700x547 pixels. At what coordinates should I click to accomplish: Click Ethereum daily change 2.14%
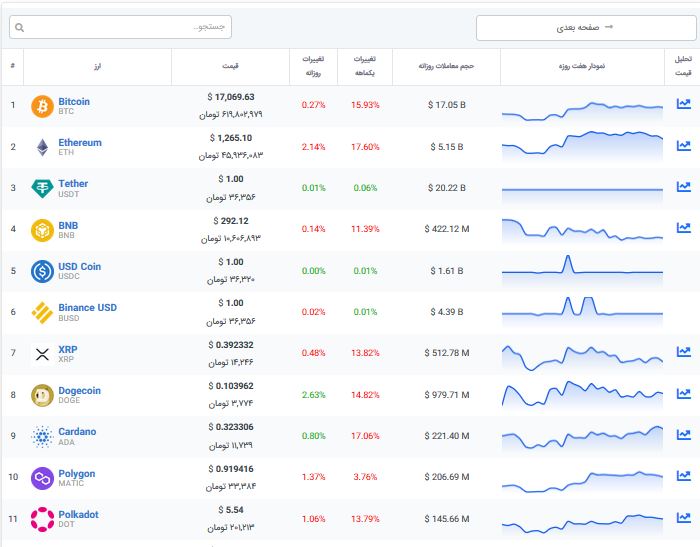[313, 147]
